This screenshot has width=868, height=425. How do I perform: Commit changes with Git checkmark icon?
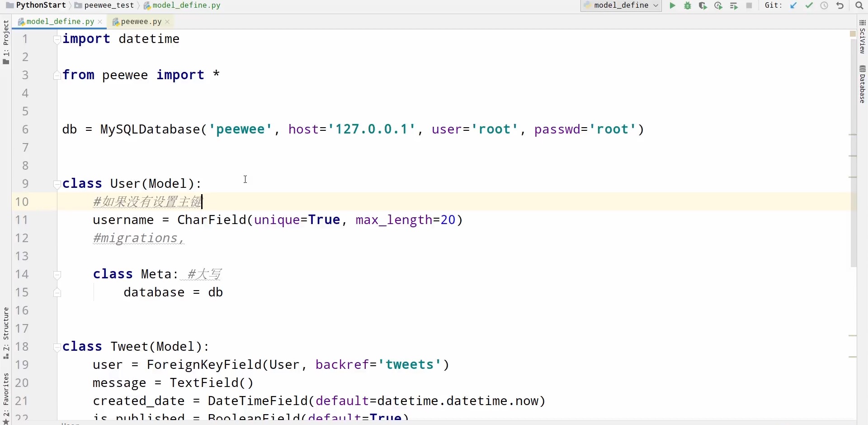[x=809, y=6]
